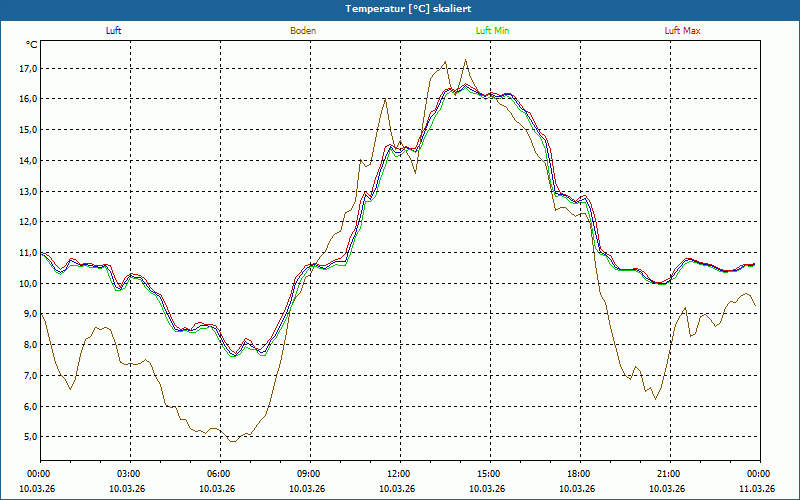Click the Luft Min legend label

pos(493,31)
